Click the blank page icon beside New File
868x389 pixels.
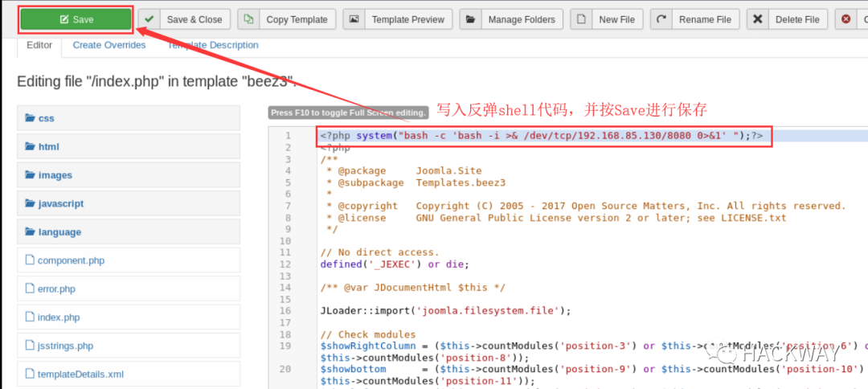[581, 19]
